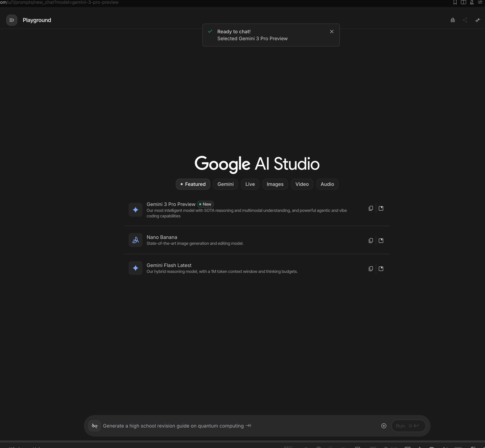
Task: Click the share prompt icon
Action: pos(465,20)
